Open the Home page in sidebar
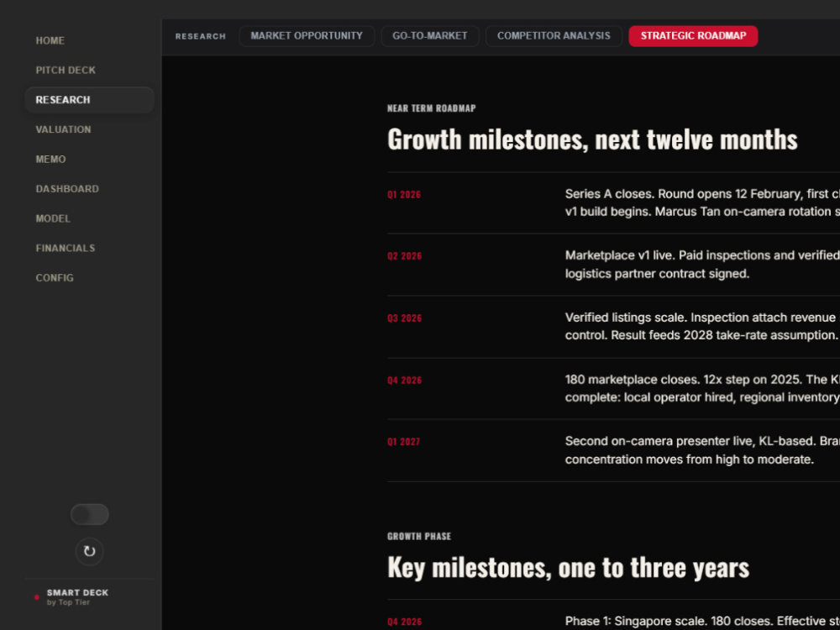This screenshot has width=840, height=630. tap(50, 40)
